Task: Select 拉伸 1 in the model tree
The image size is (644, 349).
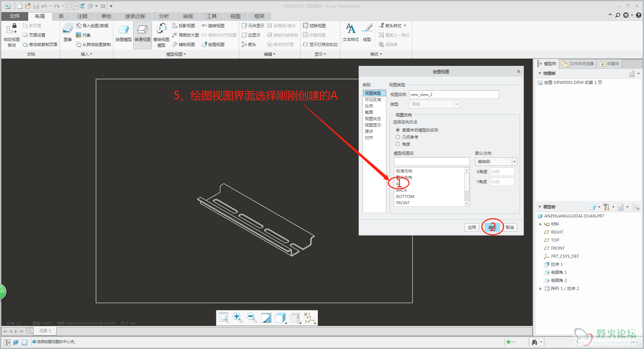Action: [x=553, y=264]
